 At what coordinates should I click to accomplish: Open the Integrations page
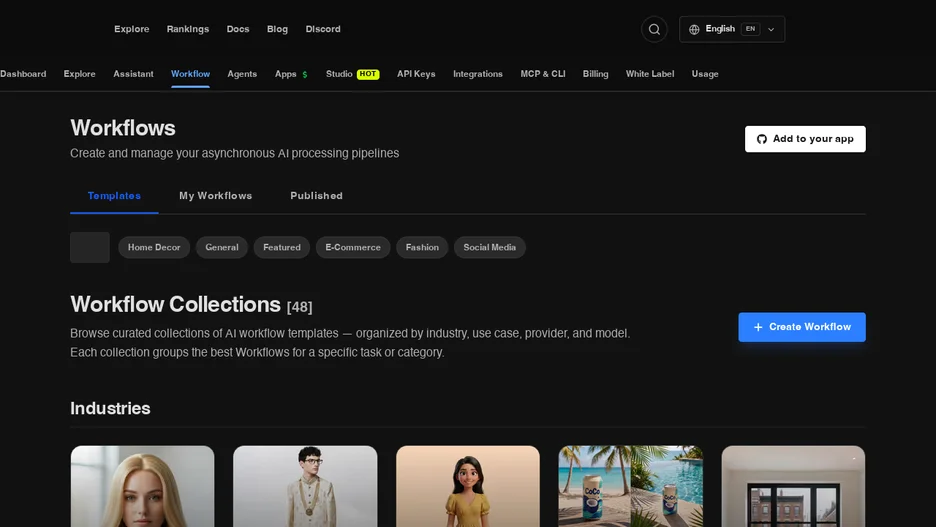(x=478, y=74)
